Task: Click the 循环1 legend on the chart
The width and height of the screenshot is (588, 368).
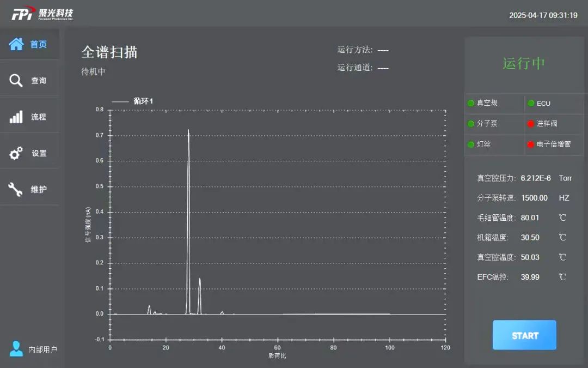Action: pyautogui.click(x=131, y=100)
